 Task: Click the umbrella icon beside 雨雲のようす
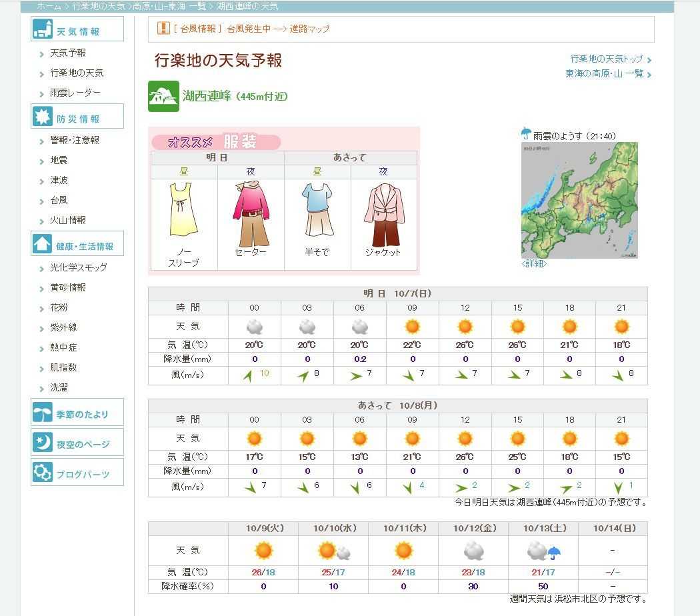(x=526, y=133)
